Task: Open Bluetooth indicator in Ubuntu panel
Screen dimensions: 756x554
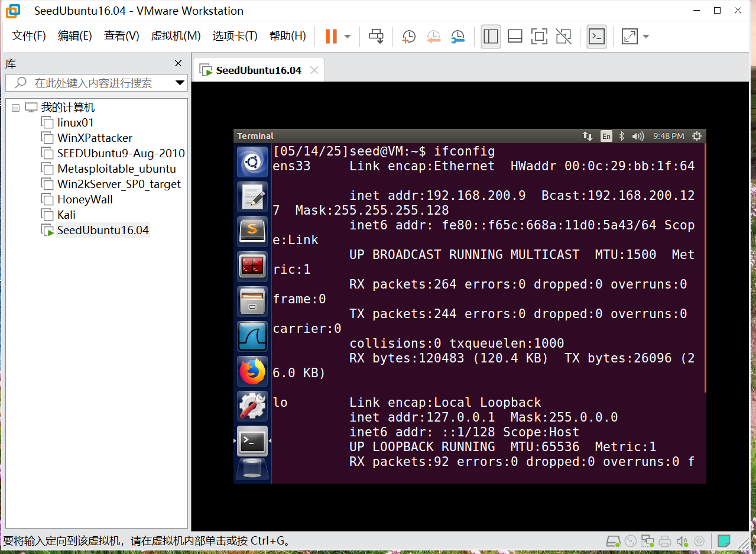Action: click(x=622, y=136)
